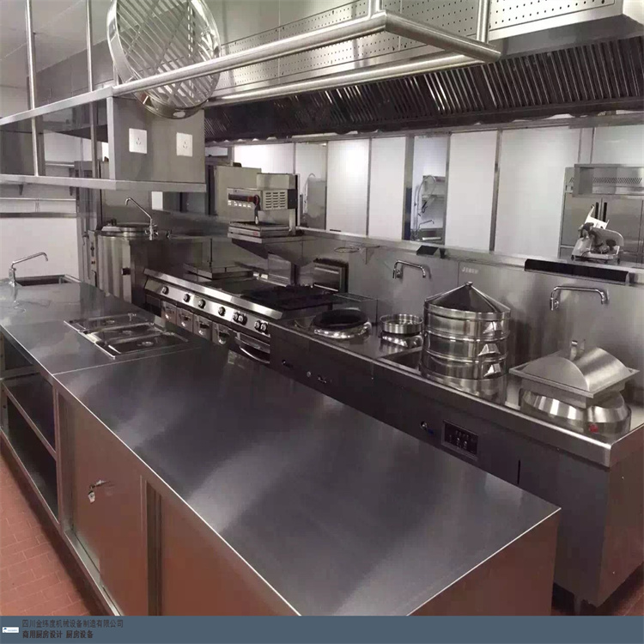
Task: Click the faucet above the far-left sink
Action: (x=24, y=263)
